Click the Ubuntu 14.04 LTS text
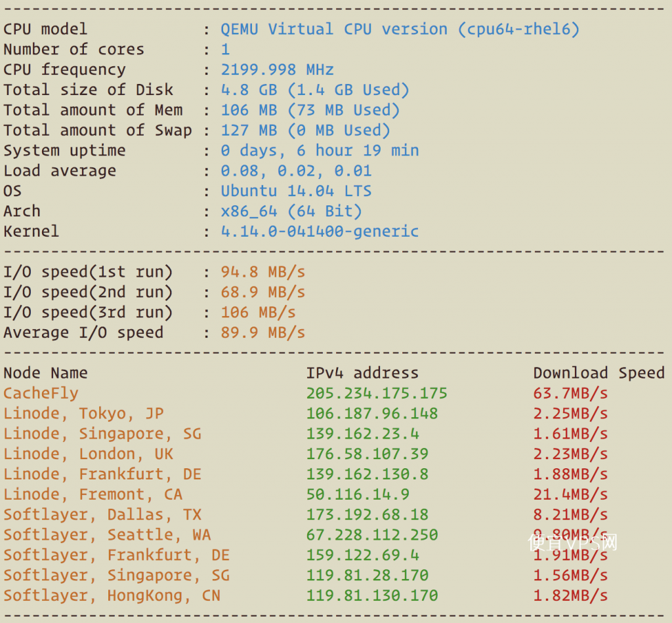The image size is (672, 623). click(x=296, y=191)
